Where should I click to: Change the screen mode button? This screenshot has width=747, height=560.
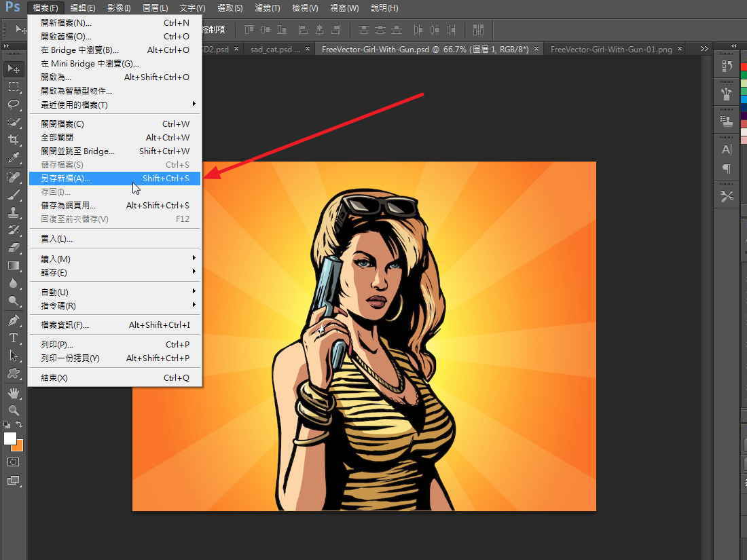click(14, 481)
